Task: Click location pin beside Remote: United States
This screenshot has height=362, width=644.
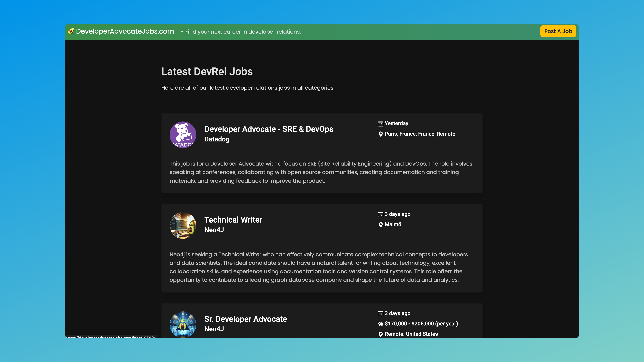Action: 381,334
